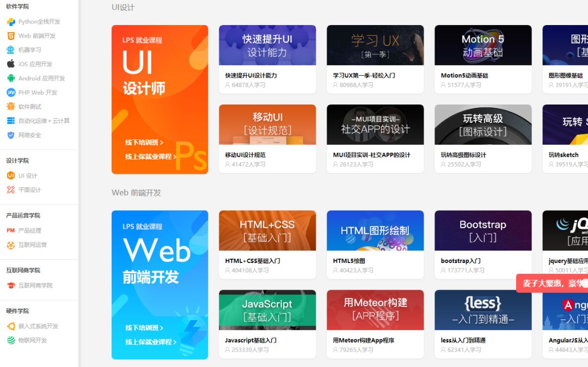This screenshot has height=367, width=588.
Task: Click the Android robot icon for Android 应用开发
Action: click(x=10, y=78)
